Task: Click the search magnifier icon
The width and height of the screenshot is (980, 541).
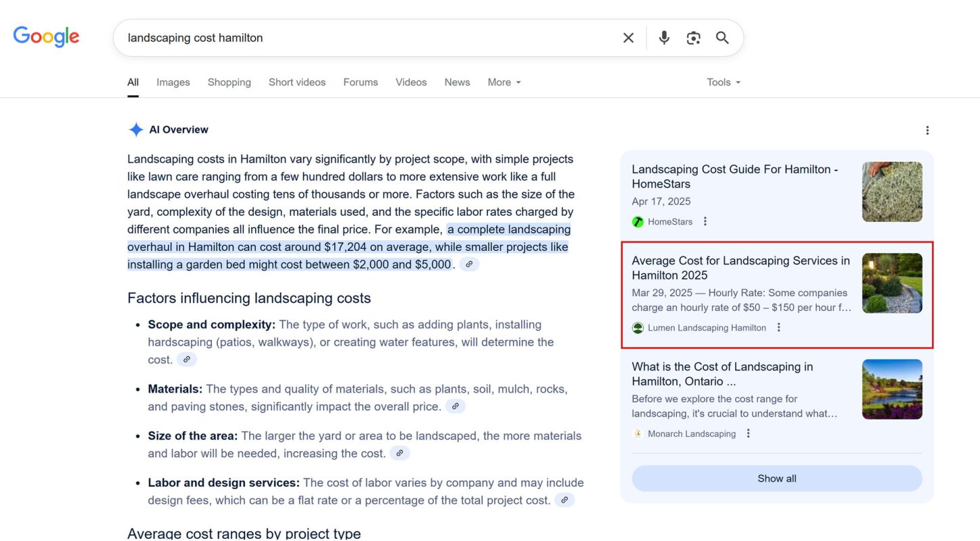Action: 721,37
